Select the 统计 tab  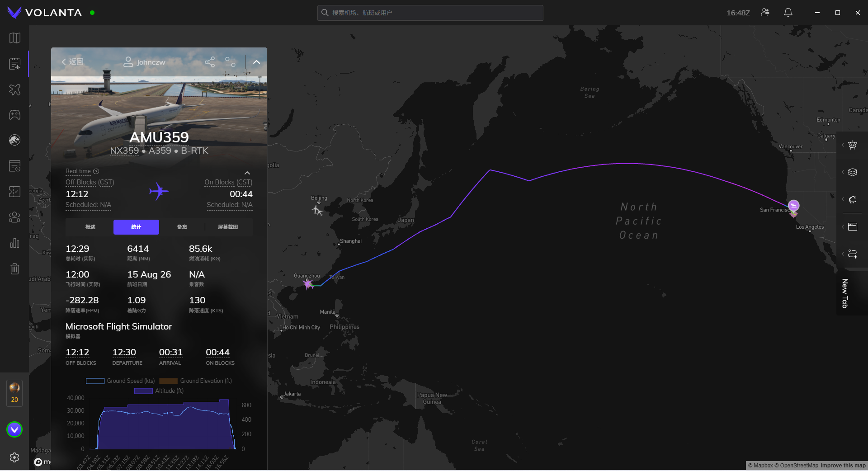pos(136,227)
